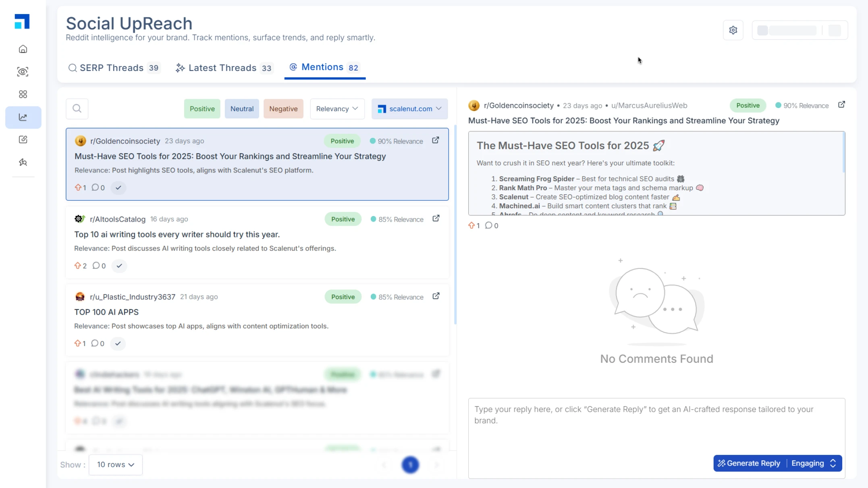This screenshot has height=488, width=868.
Task: Click 90% Relevance on Goldencoinsociety card
Action: coord(397,141)
